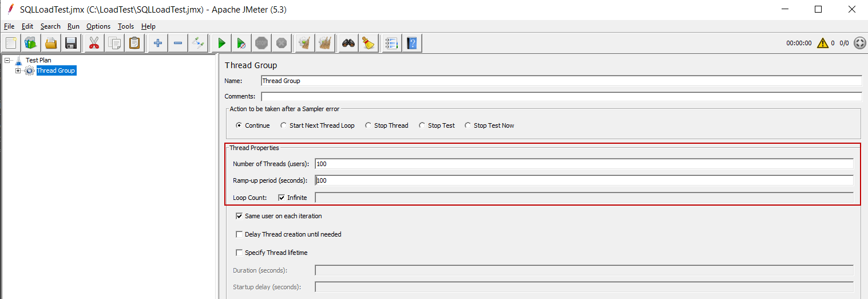Select the Stop Thread radio button
The width and height of the screenshot is (868, 299).
[x=368, y=125]
